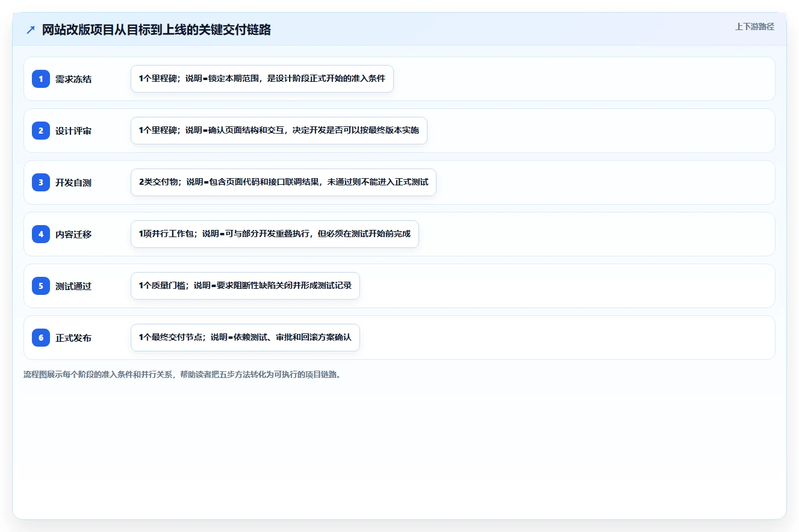The width and height of the screenshot is (799, 532).
Task: Click the number 6 badge for 正式发布
Action: pyautogui.click(x=41, y=338)
